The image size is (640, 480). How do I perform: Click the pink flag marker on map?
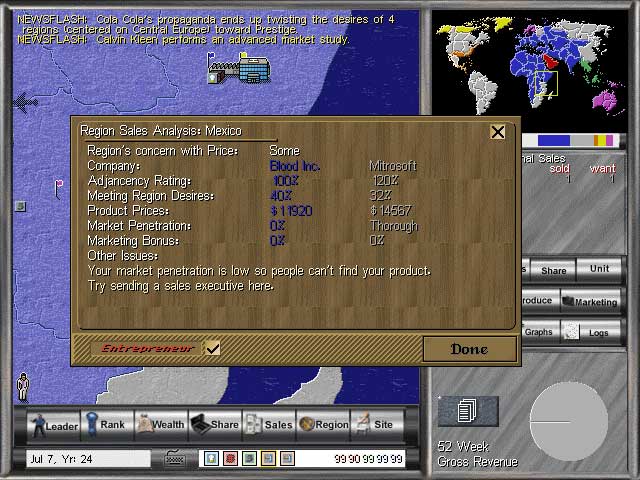tap(59, 188)
